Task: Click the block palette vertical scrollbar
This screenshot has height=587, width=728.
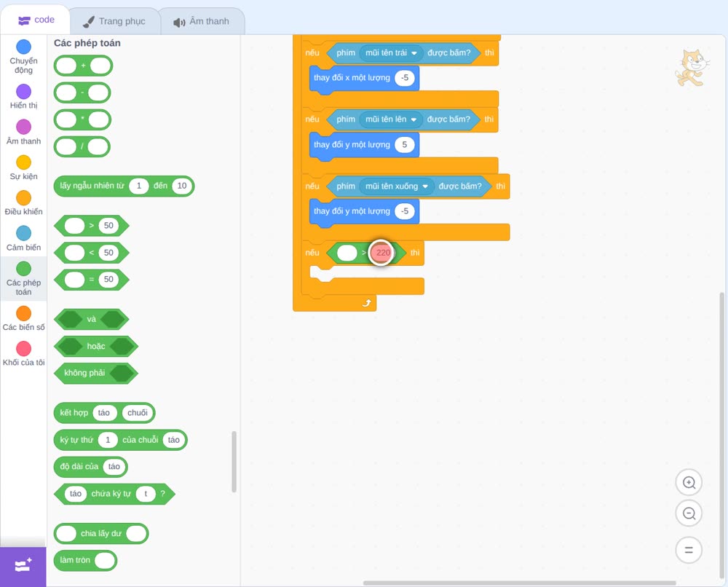Action: tap(234, 462)
